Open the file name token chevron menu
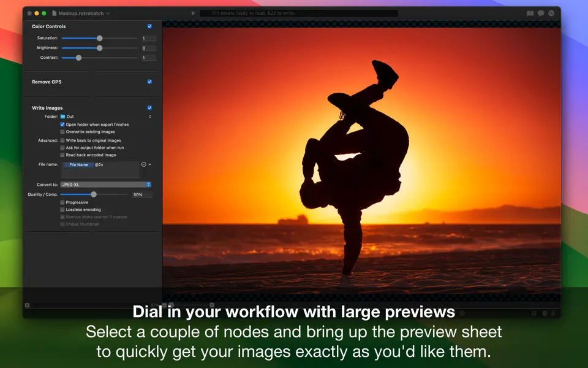 click(149, 164)
